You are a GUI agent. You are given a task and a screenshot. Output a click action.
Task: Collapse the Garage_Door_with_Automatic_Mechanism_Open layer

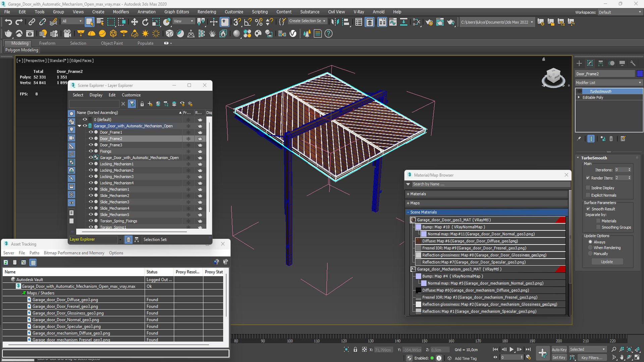[x=79, y=126]
